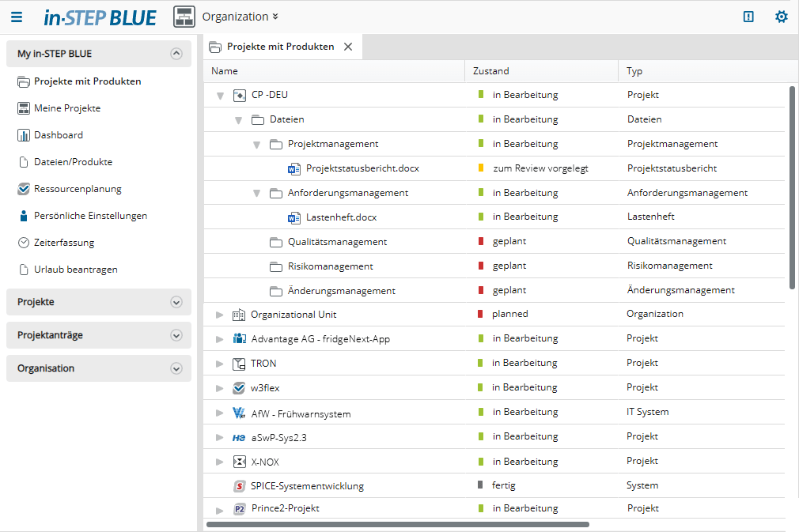Click the horizontal scrollbar at bottom
The image size is (799, 532).
click(x=397, y=524)
